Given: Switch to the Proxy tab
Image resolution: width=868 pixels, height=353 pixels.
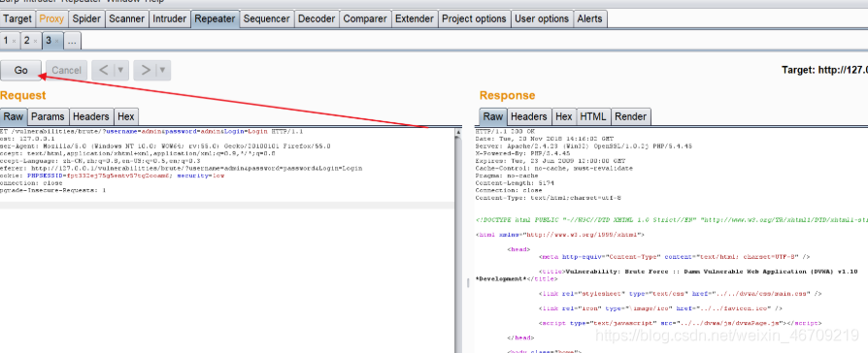Looking at the screenshot, I should tap(52, 18).
